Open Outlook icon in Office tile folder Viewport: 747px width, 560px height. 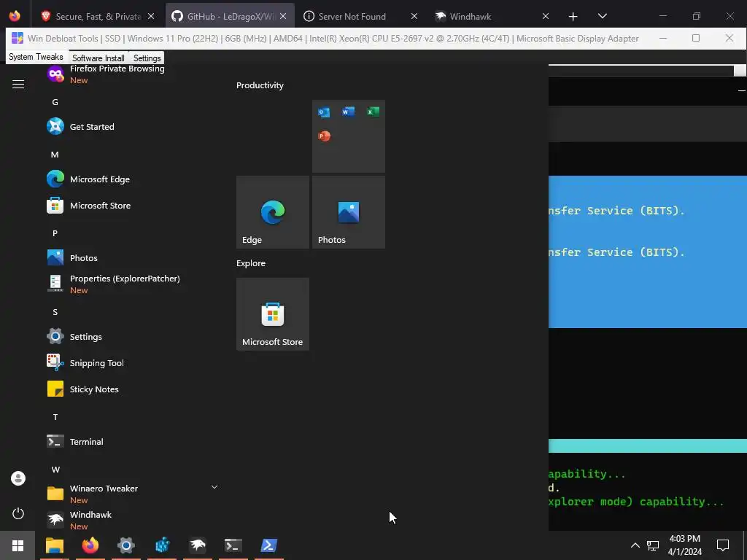click(x=324, y=112)
